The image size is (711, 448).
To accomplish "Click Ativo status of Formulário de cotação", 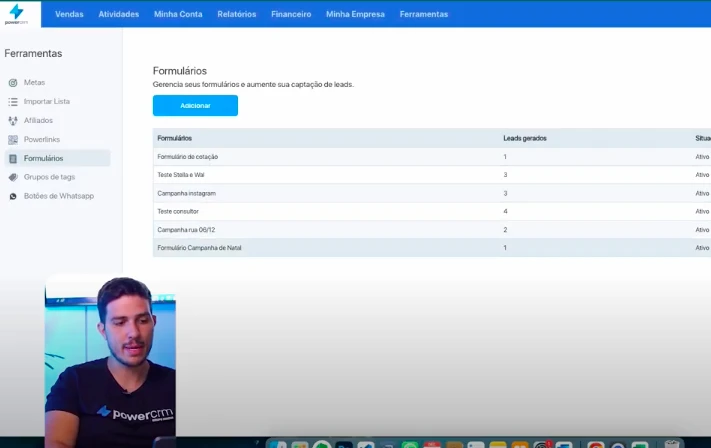I will [x=702, y=157].
